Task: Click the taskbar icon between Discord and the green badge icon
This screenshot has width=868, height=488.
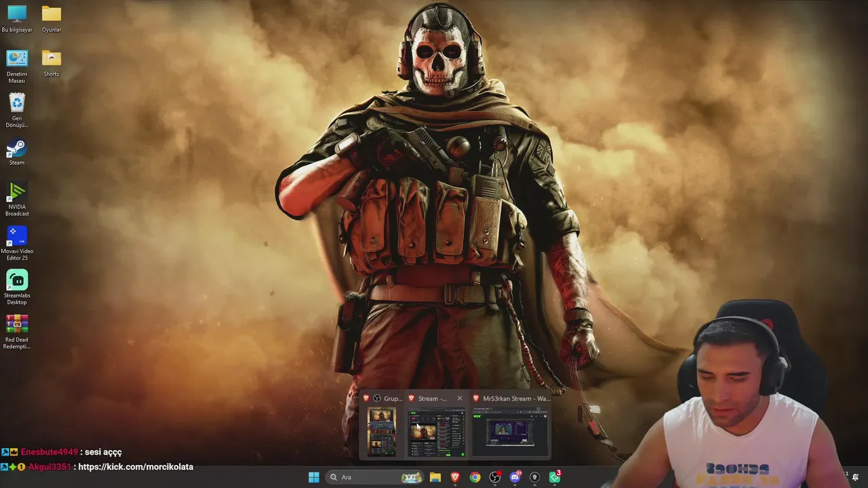Action: [535, 477]
